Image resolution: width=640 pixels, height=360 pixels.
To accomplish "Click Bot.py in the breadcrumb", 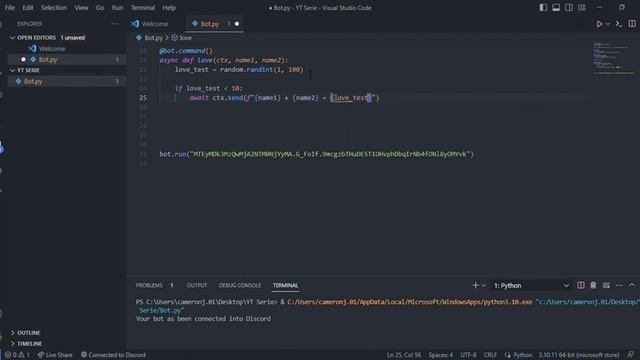I will pyautogui.click(x=149, y=38).
